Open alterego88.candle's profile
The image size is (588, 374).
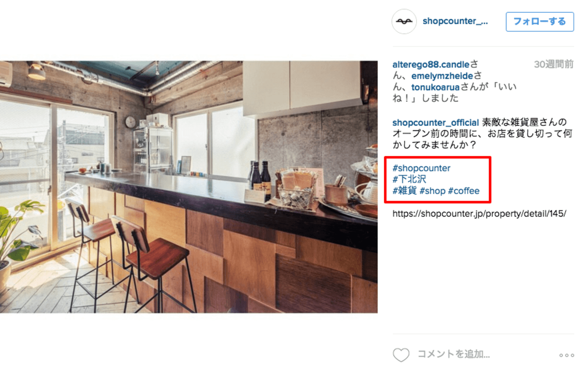[x=431, y=65]
